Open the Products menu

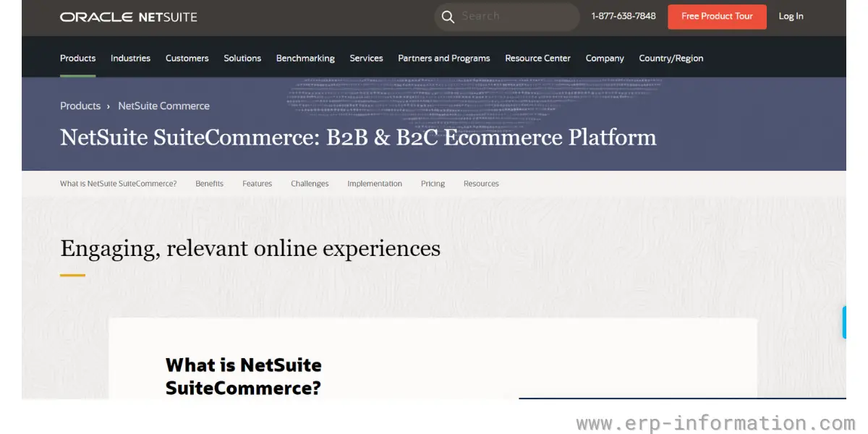click(x=77, y=58)
